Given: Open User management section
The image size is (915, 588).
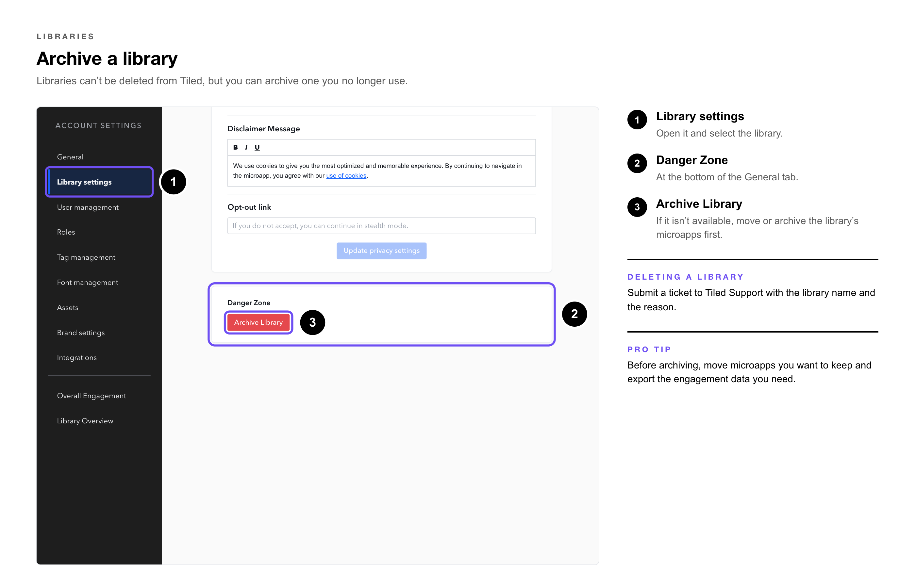Looking at the screenshot, I should pos(88,207).
